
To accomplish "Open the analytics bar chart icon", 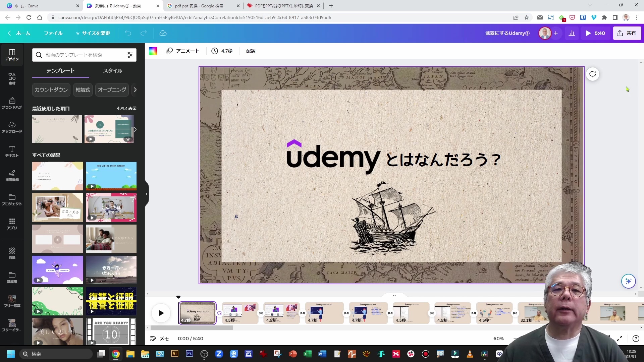I will pos(572,33).
